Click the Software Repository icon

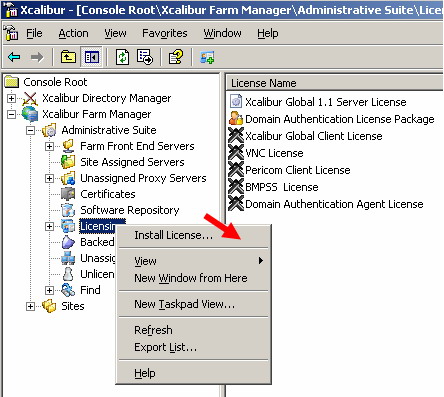(68, 210)
